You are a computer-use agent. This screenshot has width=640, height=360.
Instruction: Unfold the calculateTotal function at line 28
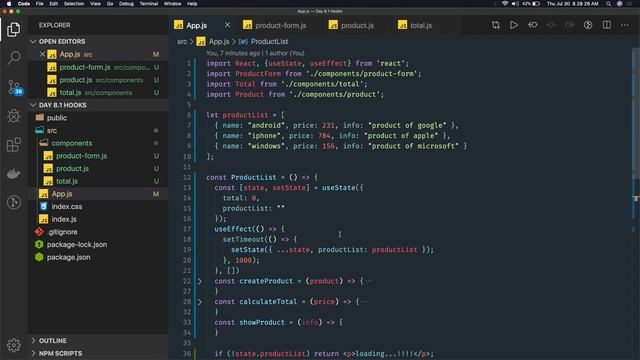point(200,302)
